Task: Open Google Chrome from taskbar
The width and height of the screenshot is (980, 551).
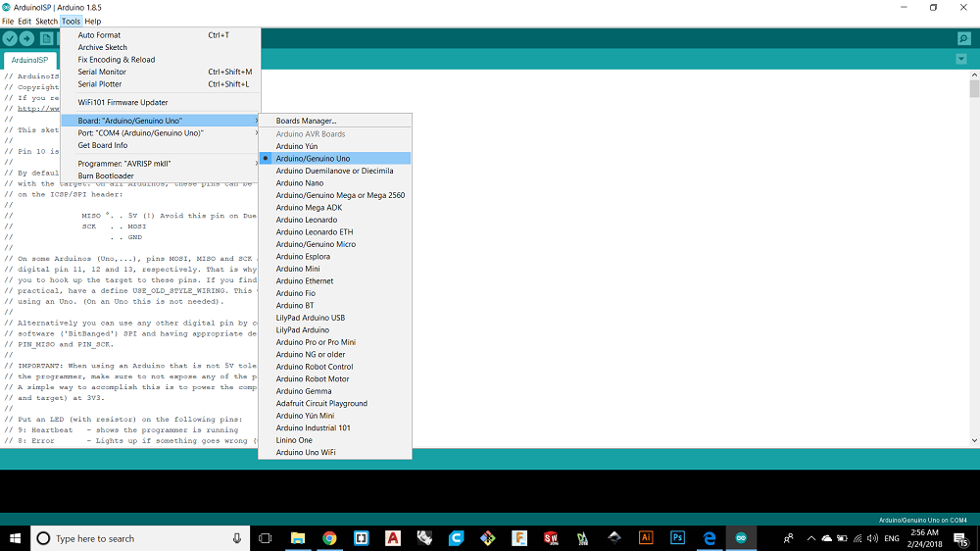Action: tap(329, 538)
